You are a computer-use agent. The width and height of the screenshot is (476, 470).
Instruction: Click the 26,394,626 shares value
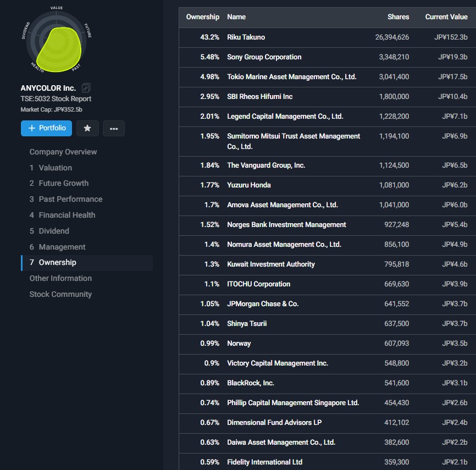click(x=392, y=37)
